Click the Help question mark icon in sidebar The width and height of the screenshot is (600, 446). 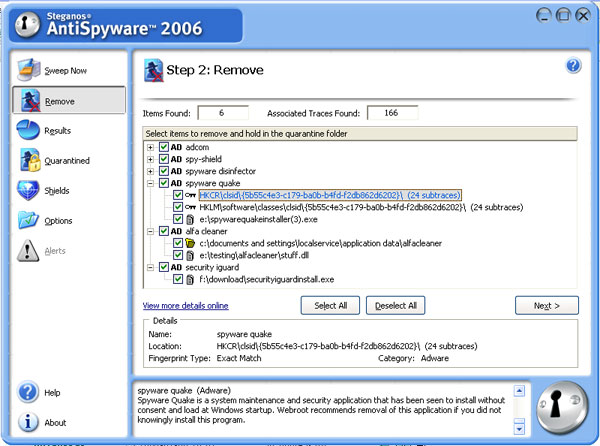(x=28, y=392)
